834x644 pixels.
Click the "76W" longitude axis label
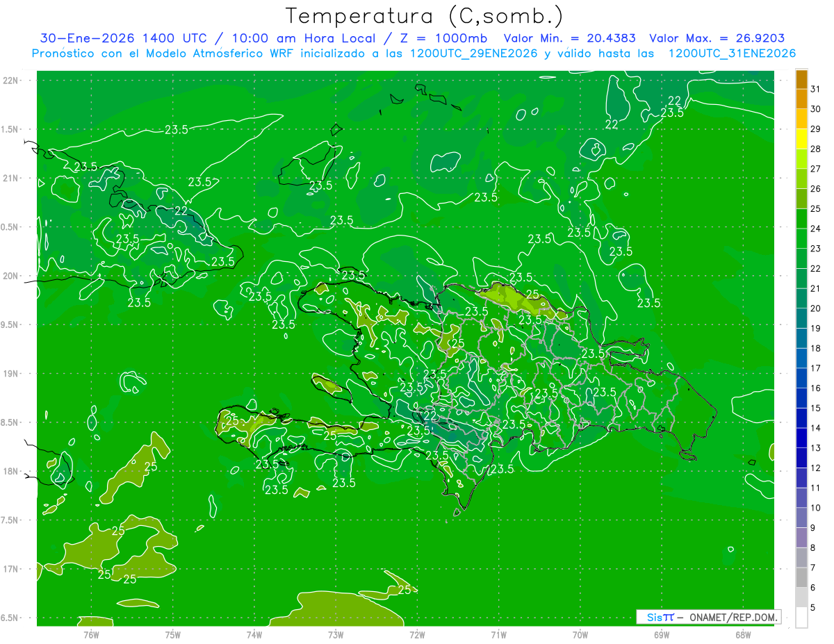coord(92,635)
